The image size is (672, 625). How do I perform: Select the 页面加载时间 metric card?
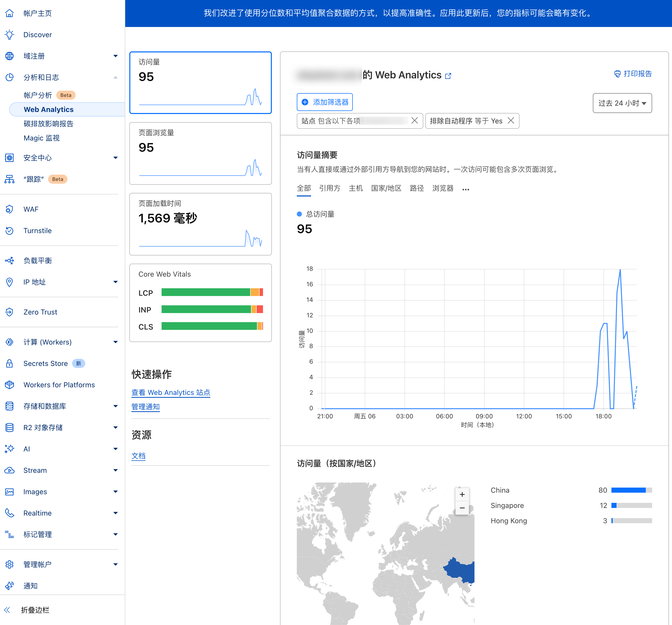[x=200, y=224]
